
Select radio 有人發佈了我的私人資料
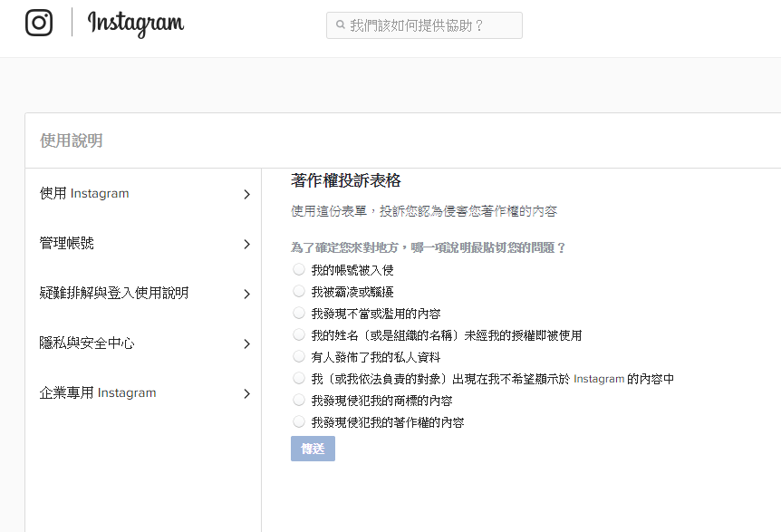pos(299,357)
